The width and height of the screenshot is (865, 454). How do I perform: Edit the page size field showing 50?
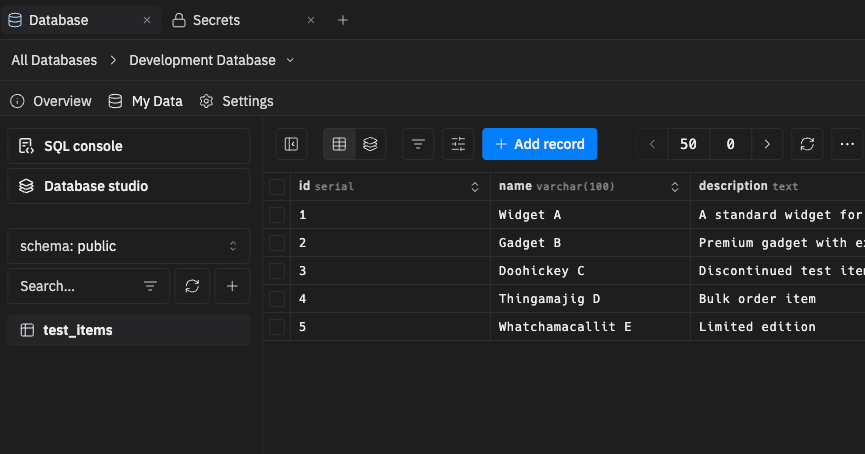[x=688, y=144]
